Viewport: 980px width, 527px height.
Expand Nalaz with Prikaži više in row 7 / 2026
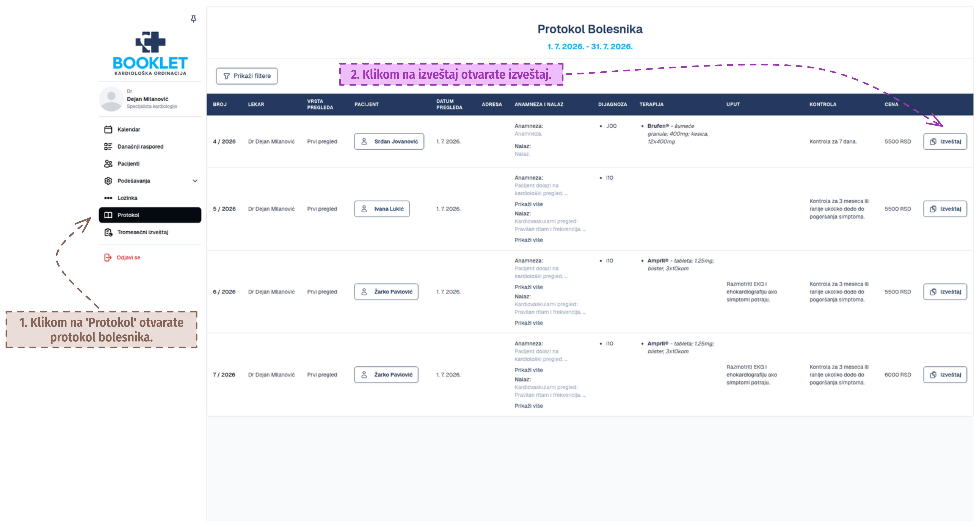528,406
